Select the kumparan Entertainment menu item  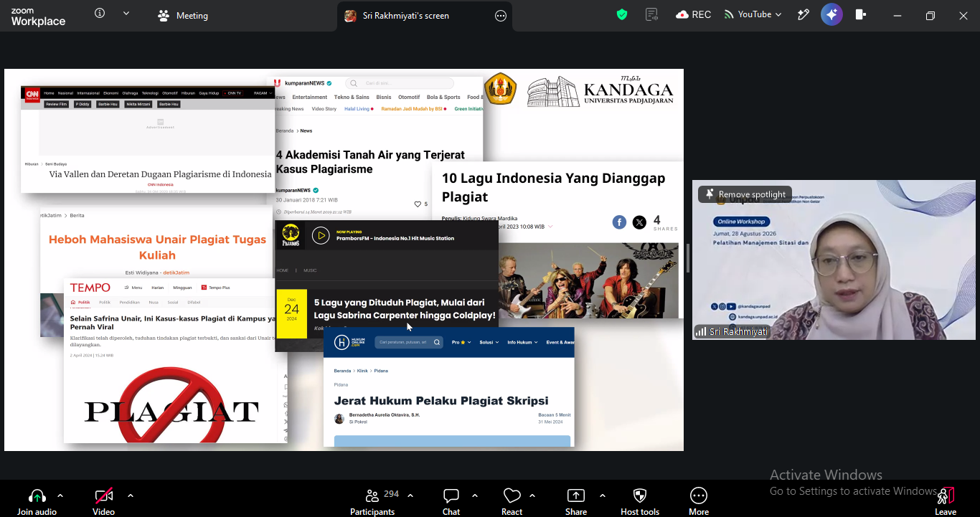(x=310, y=98)
